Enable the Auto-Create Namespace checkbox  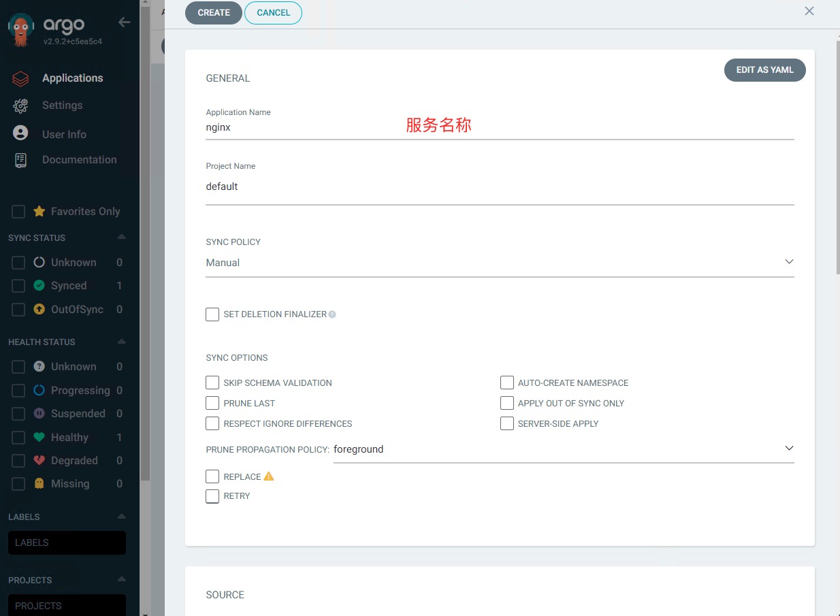point(506,383)
